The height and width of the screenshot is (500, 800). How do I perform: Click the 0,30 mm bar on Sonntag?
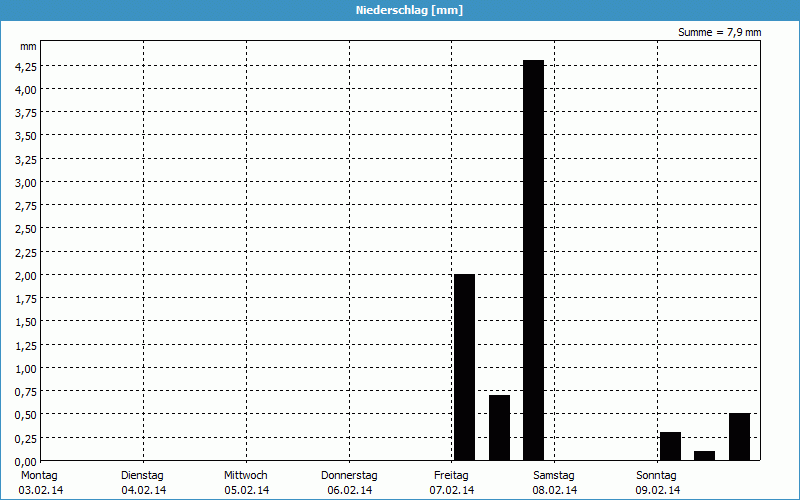pos(670,446)
